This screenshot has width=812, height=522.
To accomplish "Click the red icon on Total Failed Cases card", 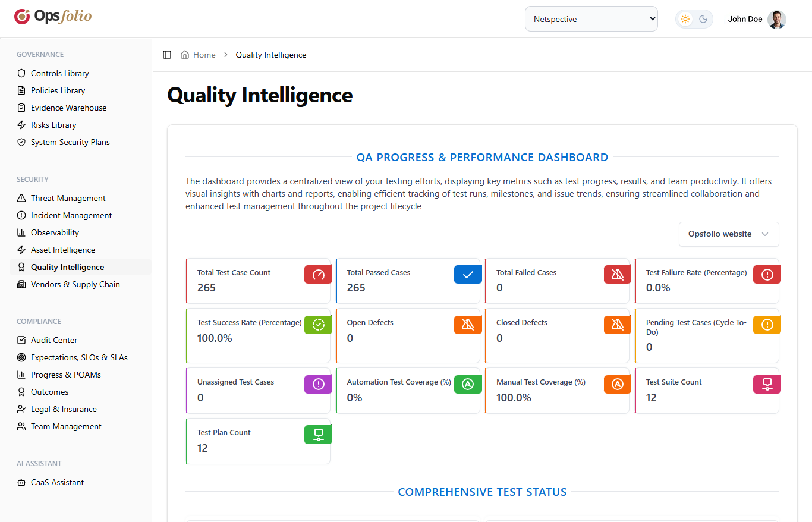I will [x=618, y=275].
